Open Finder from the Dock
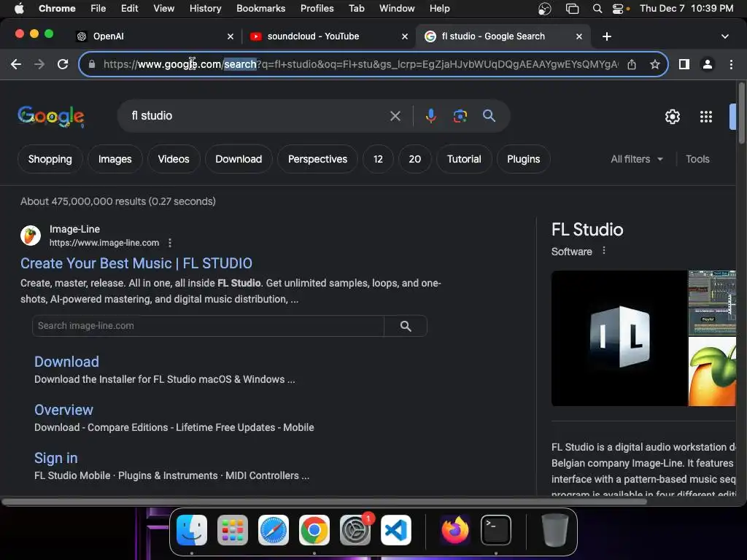The image size is (747, 560). click(x=192, y=530)
